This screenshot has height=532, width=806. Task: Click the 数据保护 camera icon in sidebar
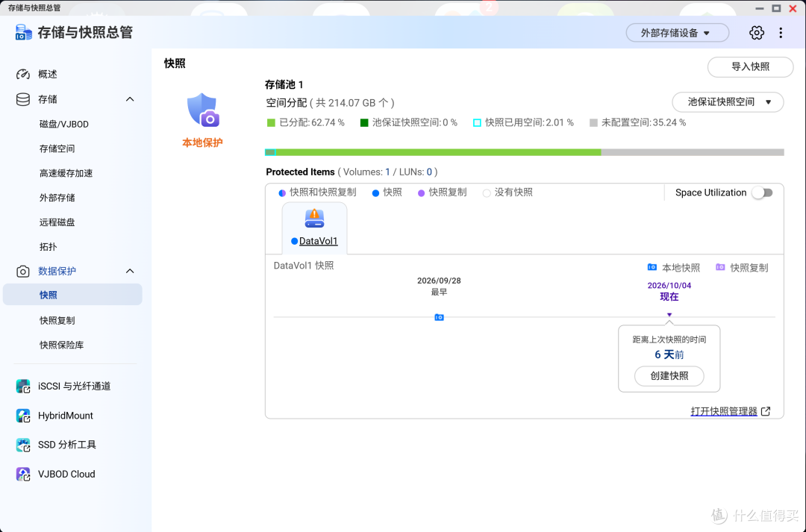[22, 271]
